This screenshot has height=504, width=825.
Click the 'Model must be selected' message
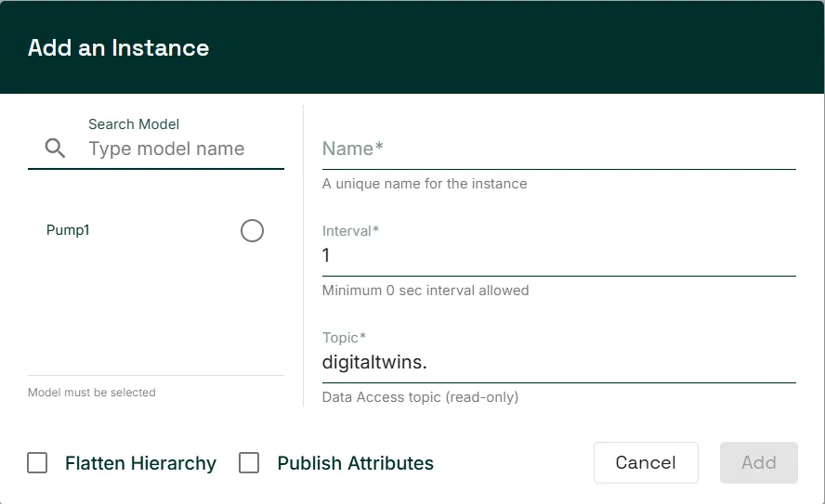(x=92, y=393)
